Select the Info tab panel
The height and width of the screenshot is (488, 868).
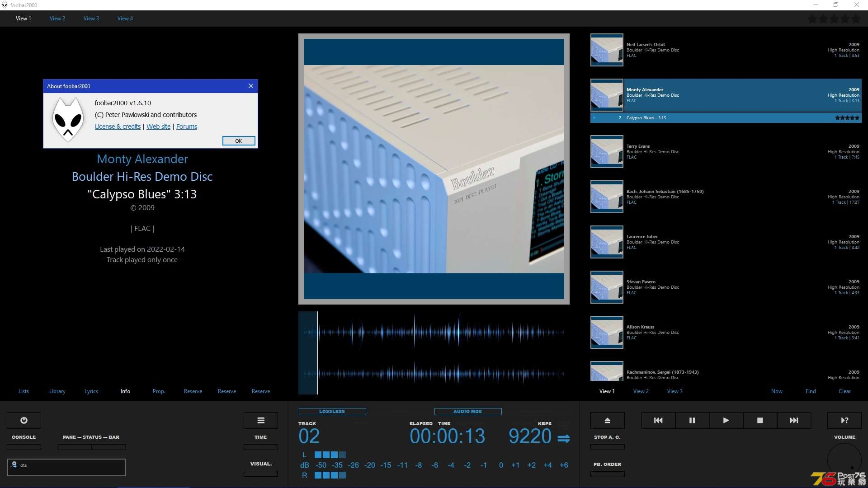[125, 391]
